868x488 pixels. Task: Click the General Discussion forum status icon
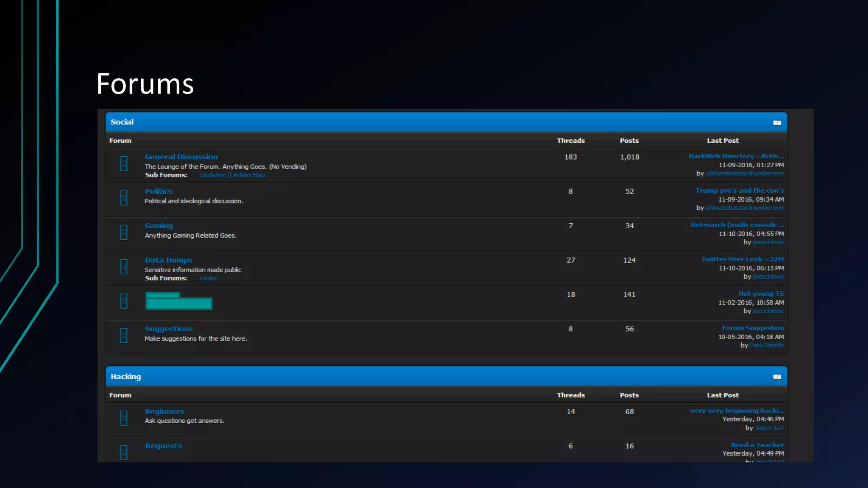124,164
